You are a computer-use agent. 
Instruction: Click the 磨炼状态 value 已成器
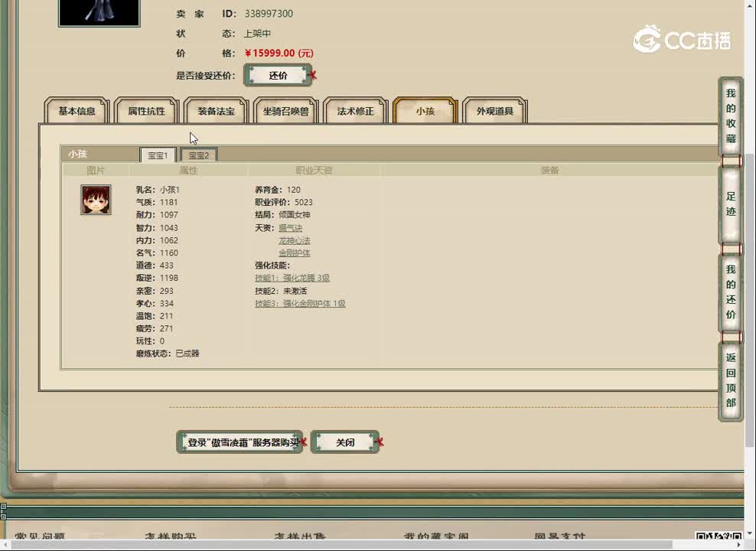187,354
